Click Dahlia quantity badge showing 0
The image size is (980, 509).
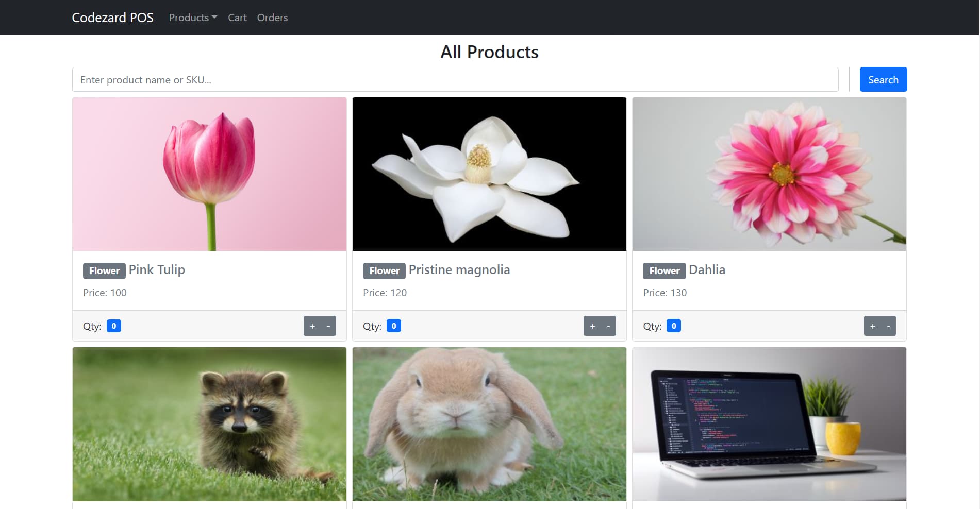[x=674, y=326]
